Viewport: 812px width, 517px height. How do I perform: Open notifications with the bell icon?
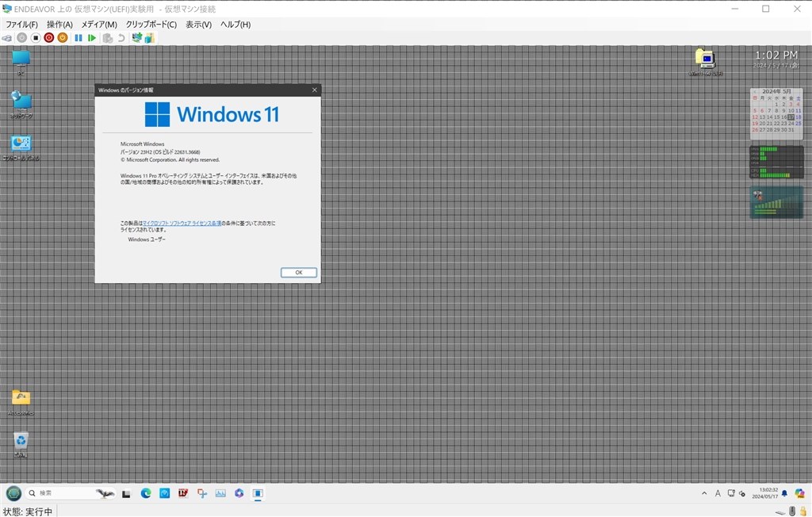pyautogui.click(x=784, y=494)
